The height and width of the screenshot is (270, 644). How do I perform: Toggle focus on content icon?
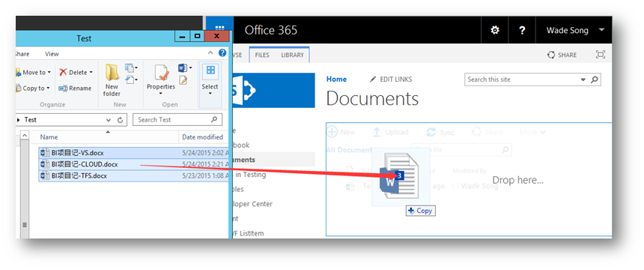click(601, 55)
